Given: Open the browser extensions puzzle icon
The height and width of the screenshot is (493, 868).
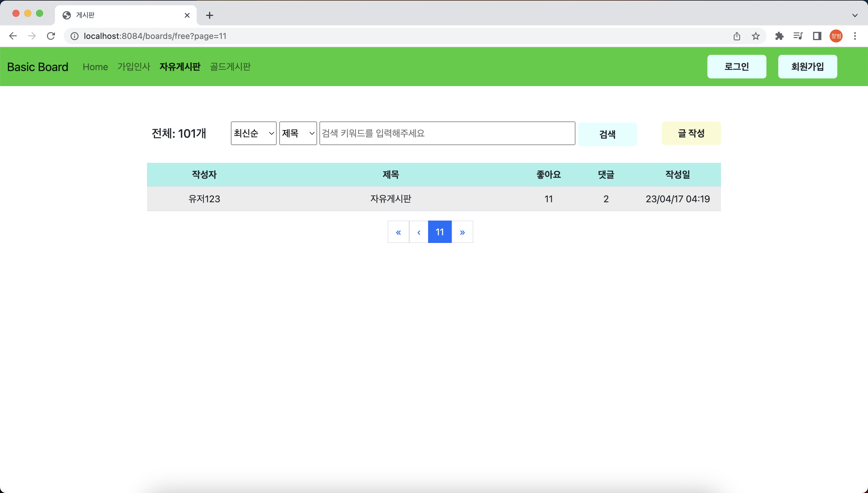Looking at the screenshot, I should click(x=779, y=36).
